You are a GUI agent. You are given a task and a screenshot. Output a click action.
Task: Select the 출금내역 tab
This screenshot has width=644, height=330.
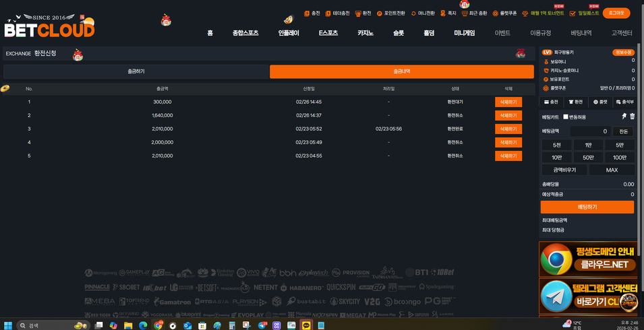402,71
